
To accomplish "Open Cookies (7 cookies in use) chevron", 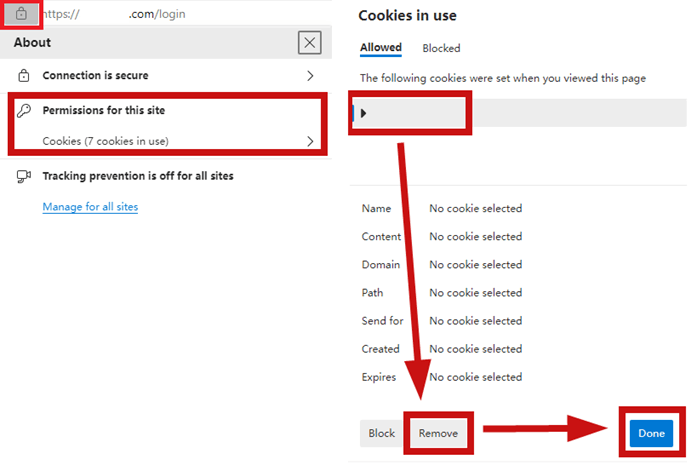I will coord(310,141).
